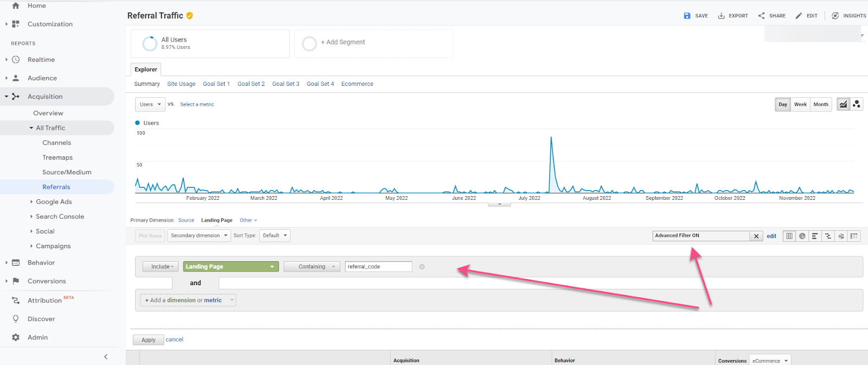Open the Secondary dimension dropdown
This screenshot has height=365, width=868.
(199, 236)
